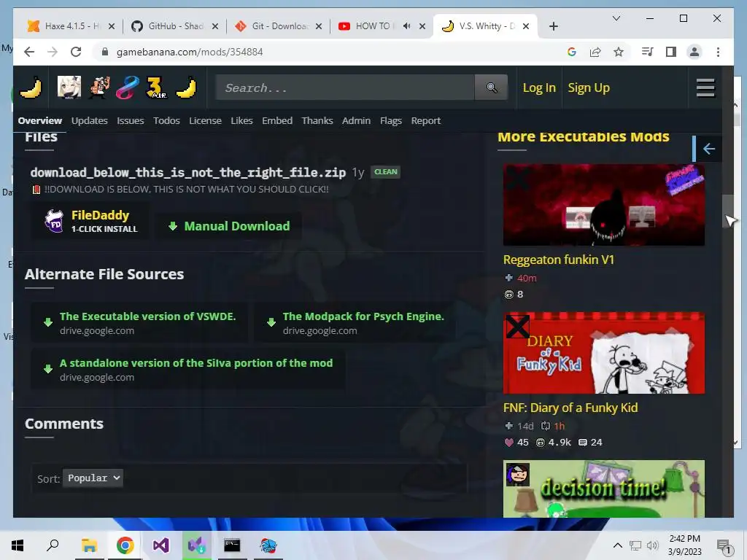Open Visual Studio from taskbar

160,545
